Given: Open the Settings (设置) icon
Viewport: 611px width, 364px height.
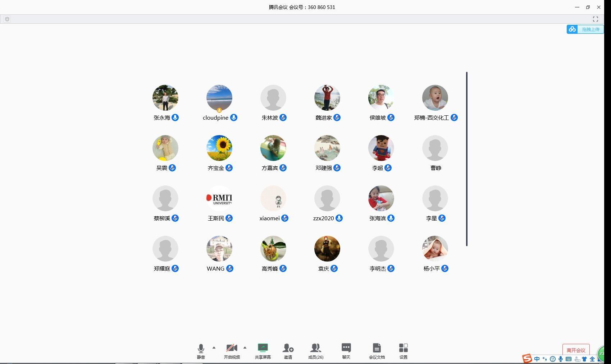Looking at the screenshot, I should click(403, 348).
